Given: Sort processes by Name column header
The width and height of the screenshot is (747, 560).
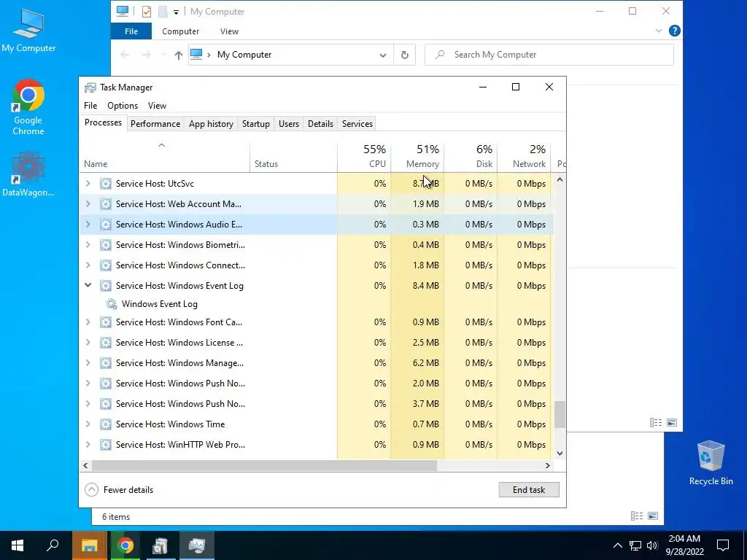Looking at the screenshot, I should [164, 156].
